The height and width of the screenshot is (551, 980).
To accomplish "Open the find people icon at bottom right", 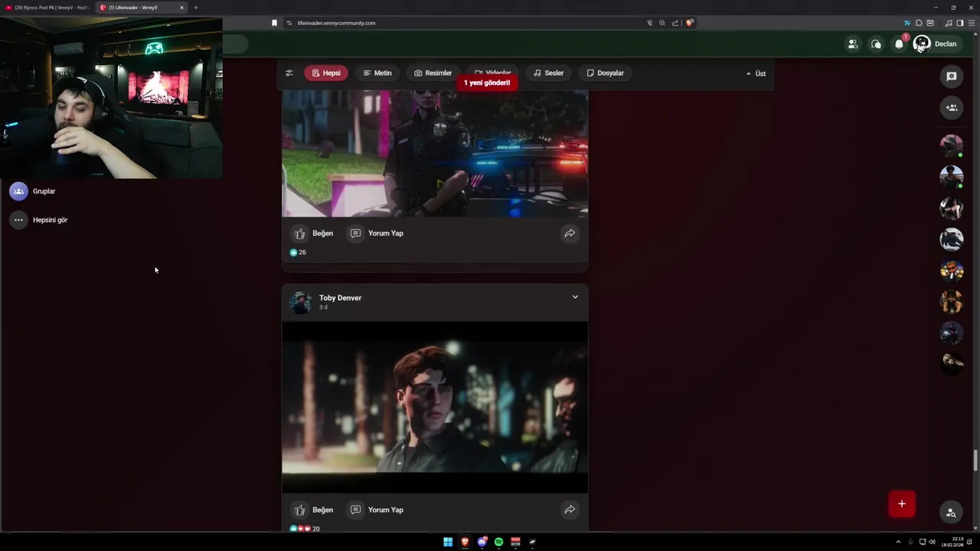I will (951, 513).
